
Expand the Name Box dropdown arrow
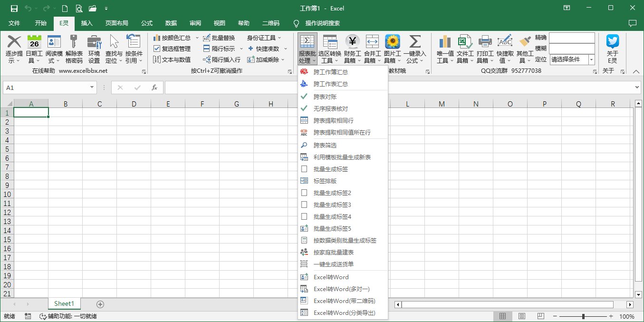pyautogui.click(x=92, y=88)
